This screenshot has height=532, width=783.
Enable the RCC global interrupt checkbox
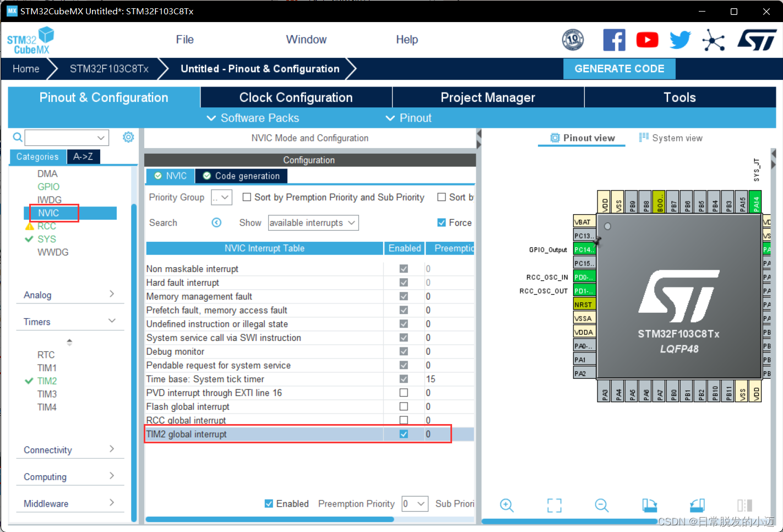point(404,420)
